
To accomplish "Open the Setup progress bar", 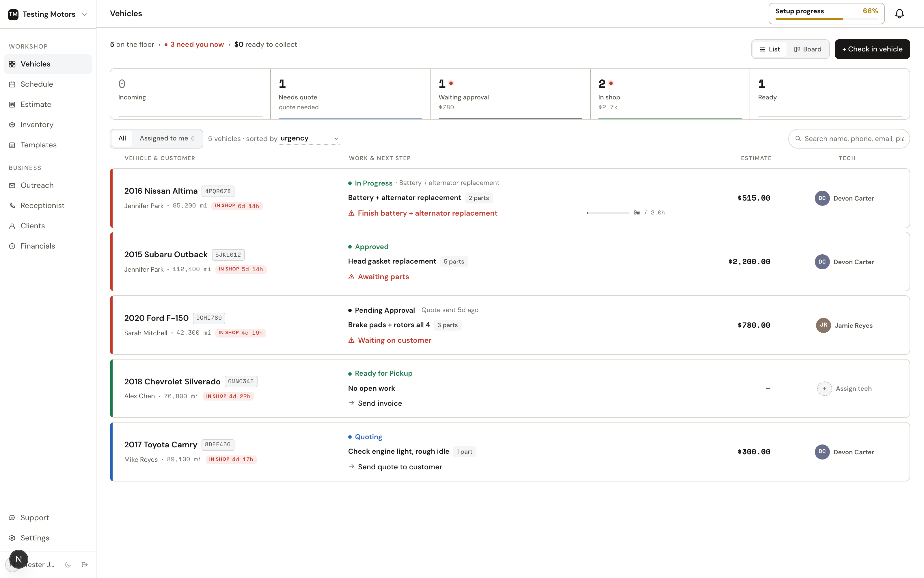I will [x=827, y=14].
